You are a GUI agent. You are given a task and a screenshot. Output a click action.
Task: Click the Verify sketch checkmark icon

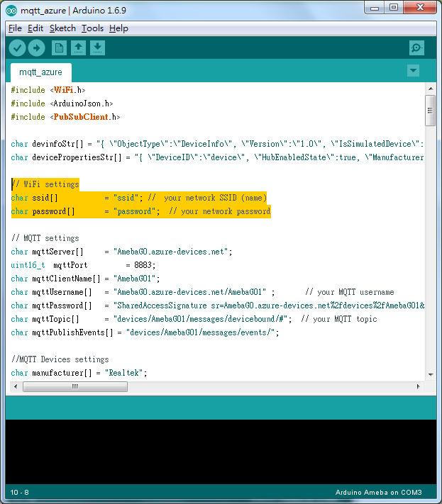click(x=17, y=48)
